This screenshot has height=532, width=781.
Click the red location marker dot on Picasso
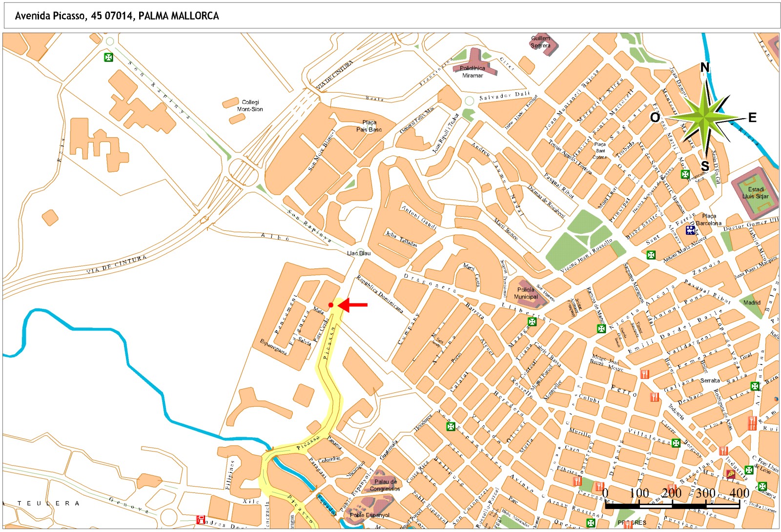pos(331,305)
